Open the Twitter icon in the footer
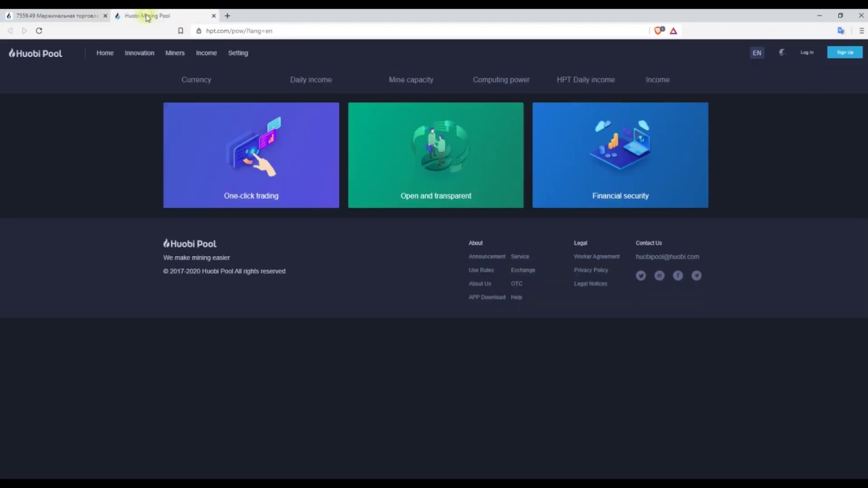This screenshot has height=488, width=868. coord(641,275)
